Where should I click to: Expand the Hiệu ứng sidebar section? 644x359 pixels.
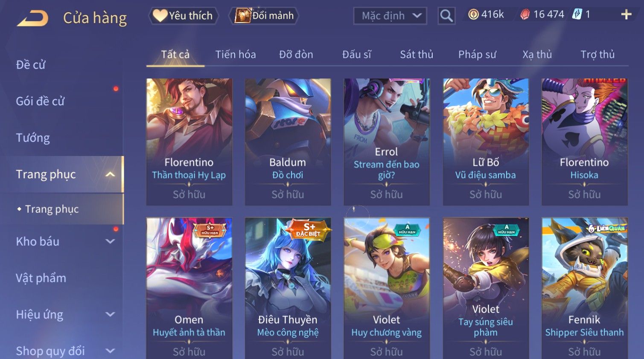pyautogui.click(x=110, y=314)
